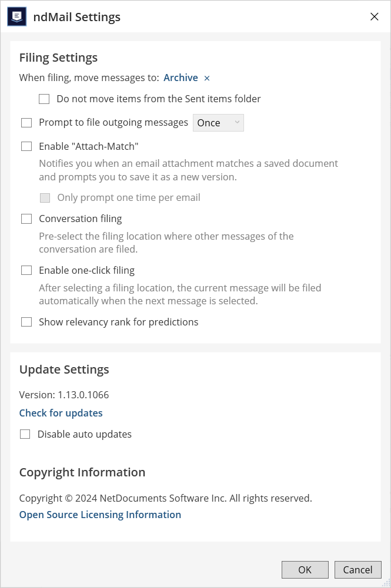
Task: Click the ndMail logo icon in title bar
Action: click(16, 16)
